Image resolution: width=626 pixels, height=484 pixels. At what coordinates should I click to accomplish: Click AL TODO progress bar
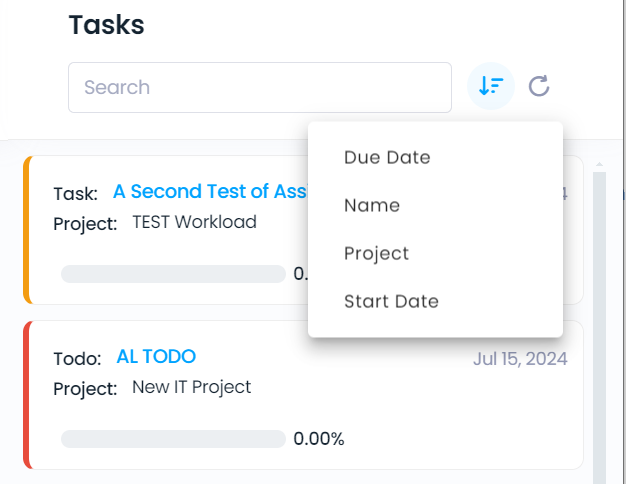click(173, 439)
